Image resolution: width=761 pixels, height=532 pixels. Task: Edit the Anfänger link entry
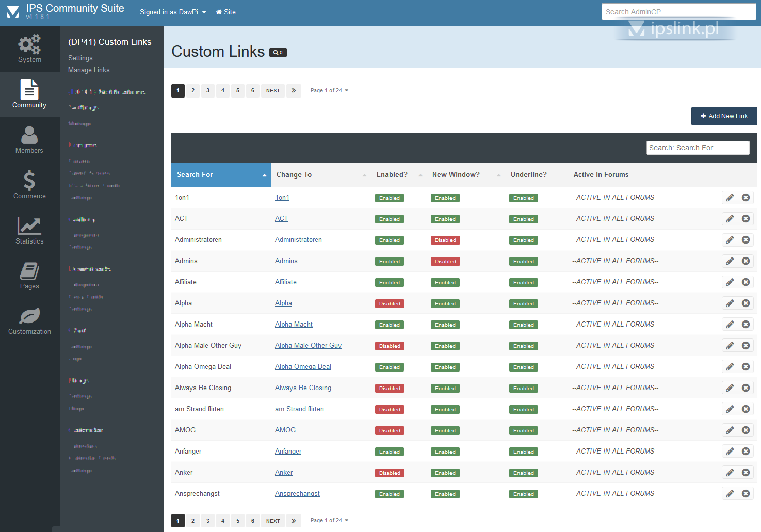click(x=730, y=452)
